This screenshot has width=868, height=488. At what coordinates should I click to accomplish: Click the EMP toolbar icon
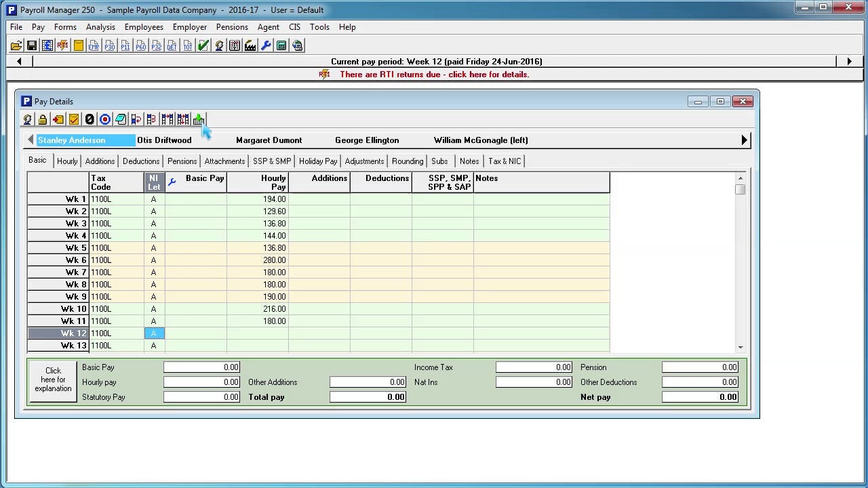click(x=94, y=45)
